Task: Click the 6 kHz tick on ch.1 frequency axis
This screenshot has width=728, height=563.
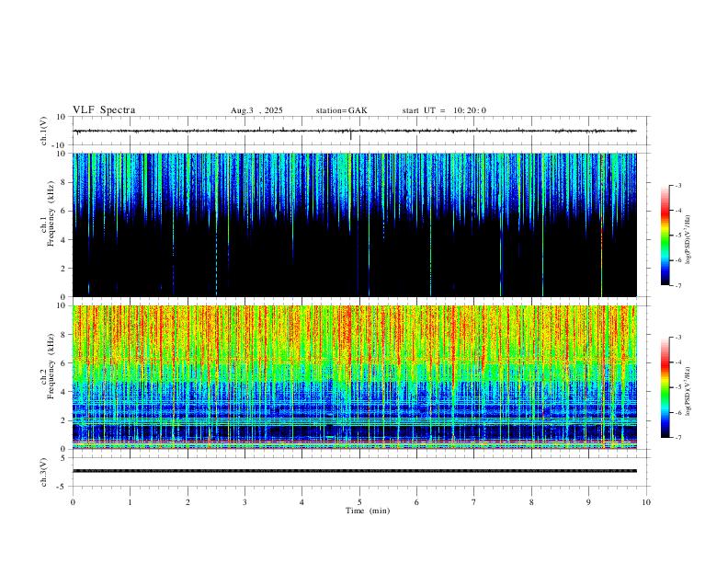Action: [64, 211]
